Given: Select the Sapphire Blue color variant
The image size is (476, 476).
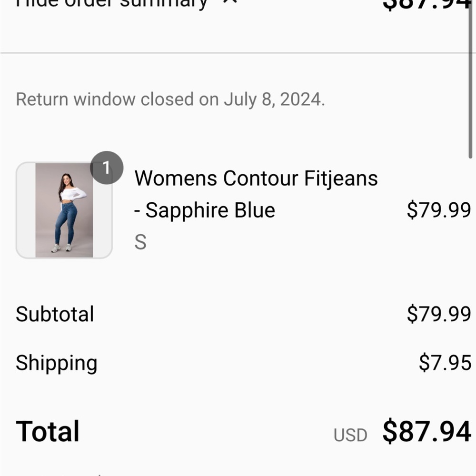Looking at the screenshot, I should [205, 210].
